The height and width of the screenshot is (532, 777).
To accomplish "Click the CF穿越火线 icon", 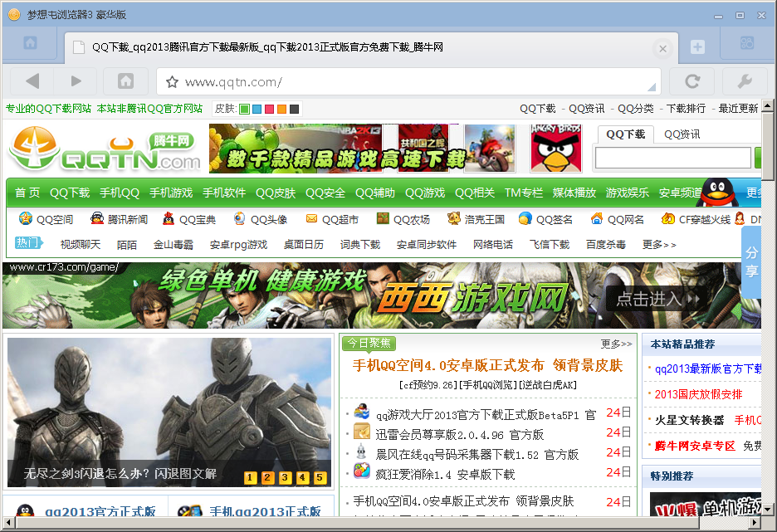I will (x=668, y=218).
